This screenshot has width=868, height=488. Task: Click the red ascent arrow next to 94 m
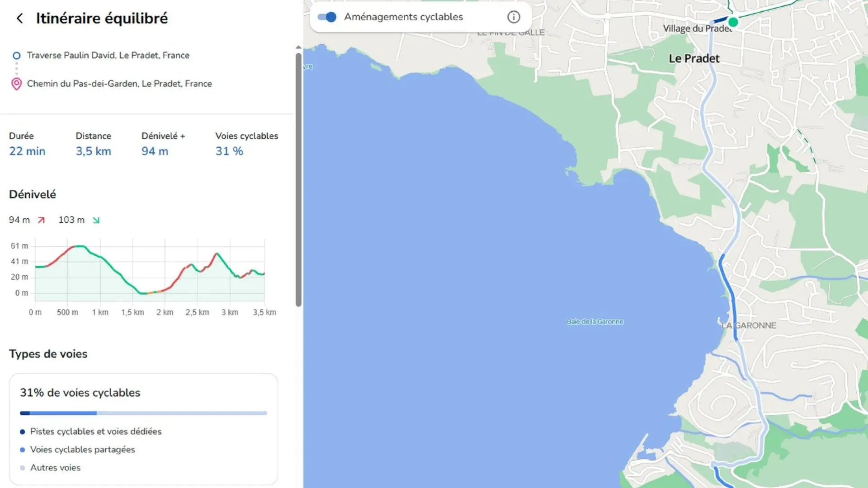(41, 220)
